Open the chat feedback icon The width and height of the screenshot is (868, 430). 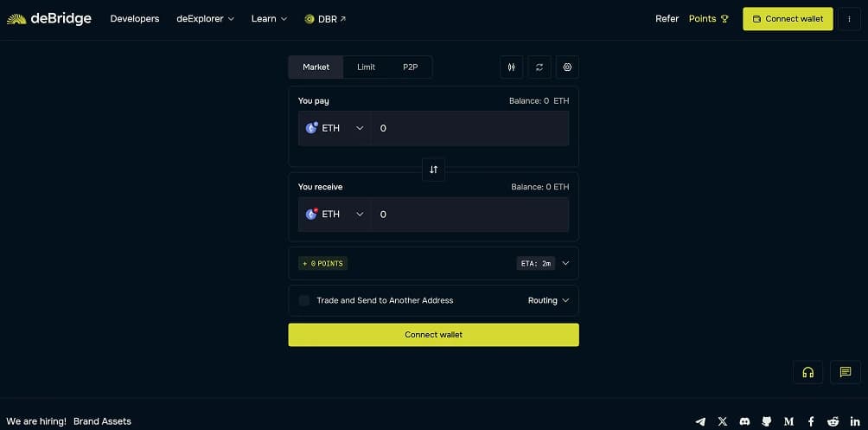(846, 372)
